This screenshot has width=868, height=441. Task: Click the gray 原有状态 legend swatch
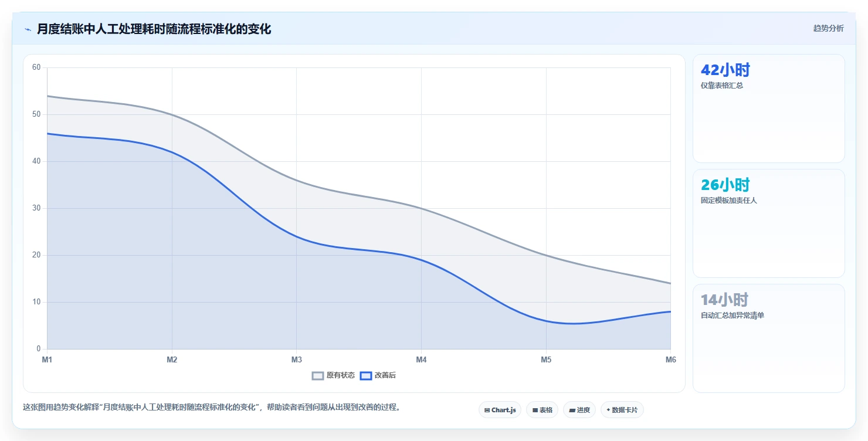click(x=318, y=375)
